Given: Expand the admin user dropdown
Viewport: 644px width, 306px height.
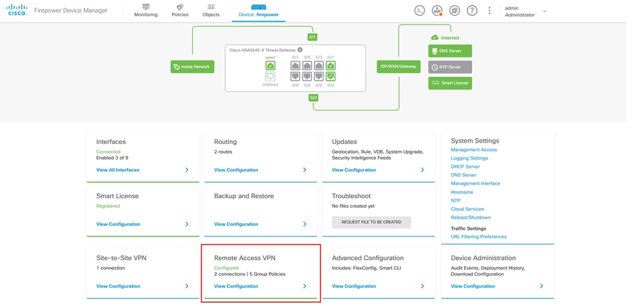Looking at the screenshot, I should pyautogui.click(x=545, y=11).
